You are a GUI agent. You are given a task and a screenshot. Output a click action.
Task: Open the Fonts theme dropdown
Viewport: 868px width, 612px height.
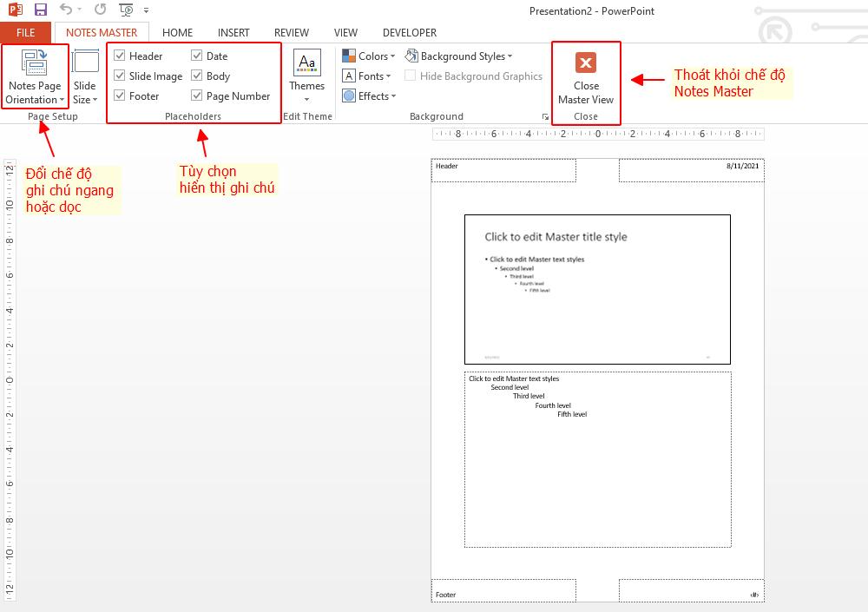(366, 76)
